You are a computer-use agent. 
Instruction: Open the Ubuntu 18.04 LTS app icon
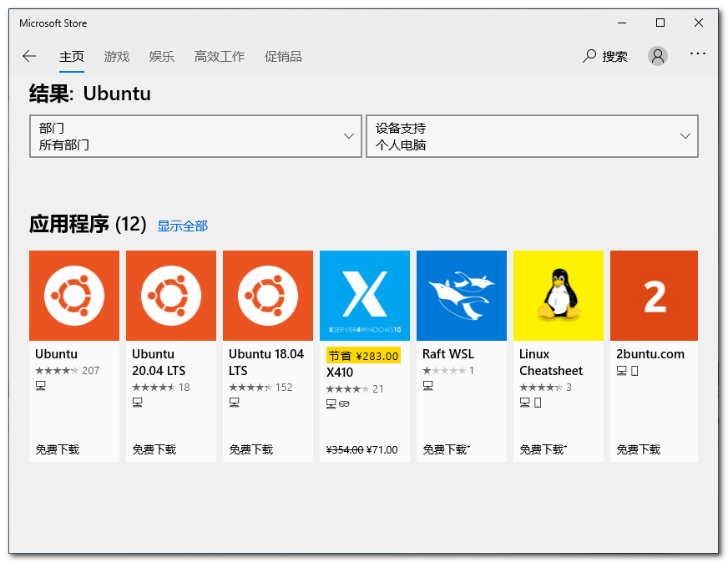click(x=268, y=296)
